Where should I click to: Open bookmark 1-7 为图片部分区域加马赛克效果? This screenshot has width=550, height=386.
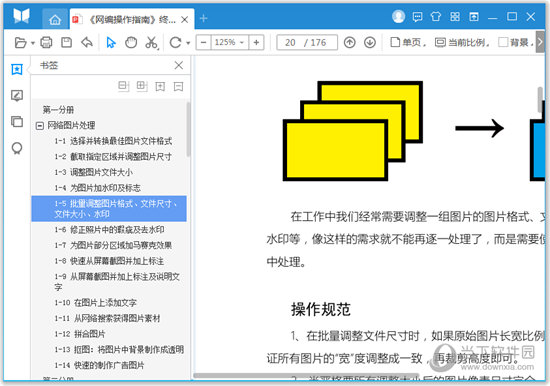113,245
